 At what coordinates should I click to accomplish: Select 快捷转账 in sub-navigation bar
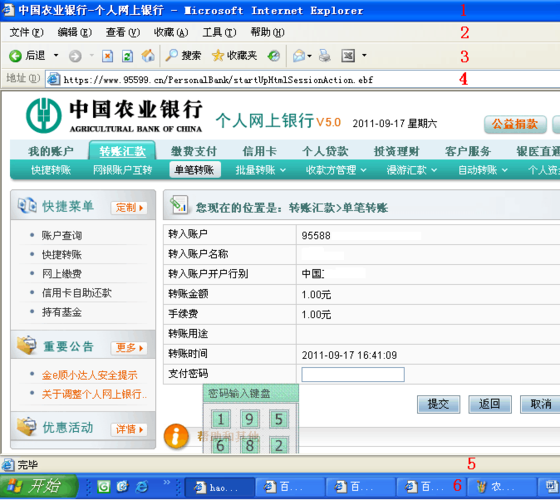pos(51,170)
